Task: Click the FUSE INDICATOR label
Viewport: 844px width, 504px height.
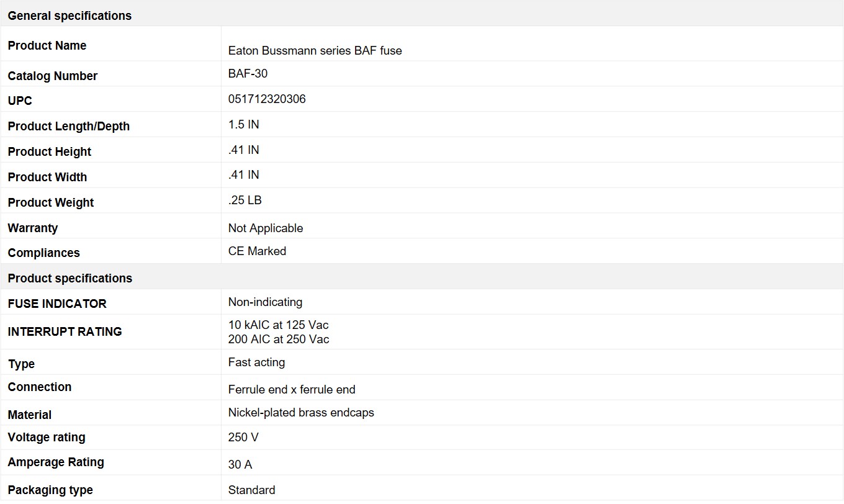Action: (x=56, y=304)
